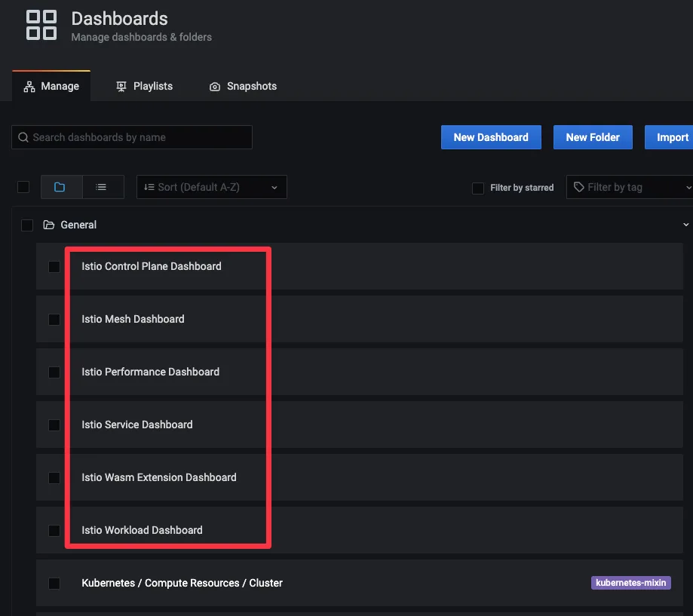This screenshot has width=693, height=616.
Task: Enable the Filter by starred checkbox
Action: (478, 188)
